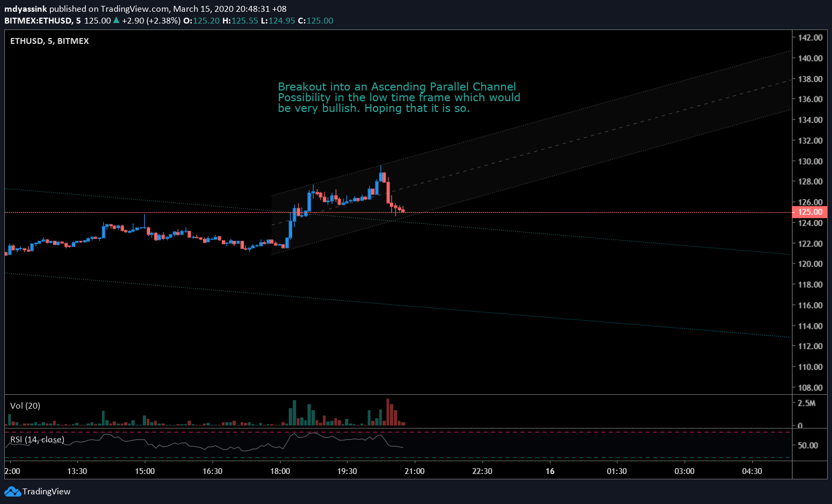This screenshot has width=832, height=504.
Task: Click the 138.00 price axis label
Action: (x=810, y=79)
